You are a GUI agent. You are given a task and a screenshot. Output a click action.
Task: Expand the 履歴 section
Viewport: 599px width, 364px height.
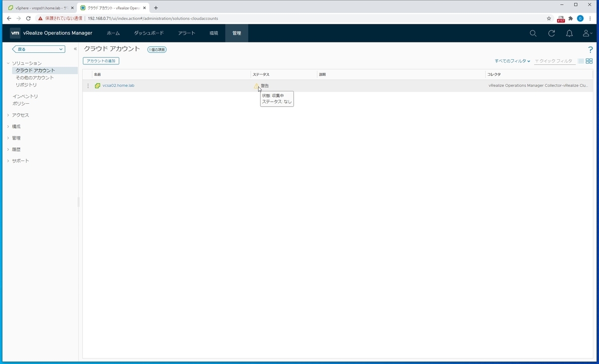click(x=8, y=150)
